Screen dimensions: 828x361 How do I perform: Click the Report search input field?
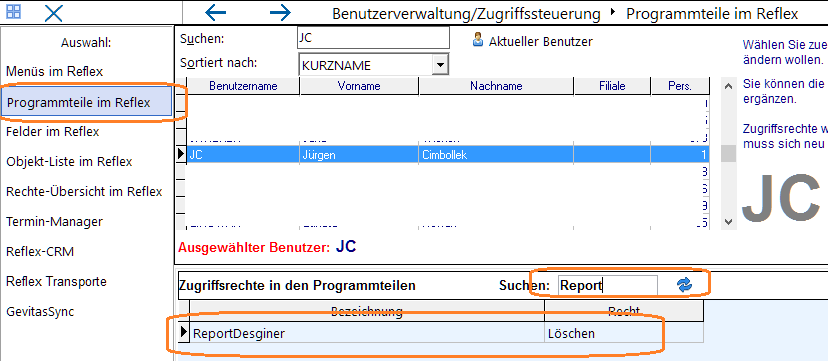pyautogui.click(x=607, y=286)
